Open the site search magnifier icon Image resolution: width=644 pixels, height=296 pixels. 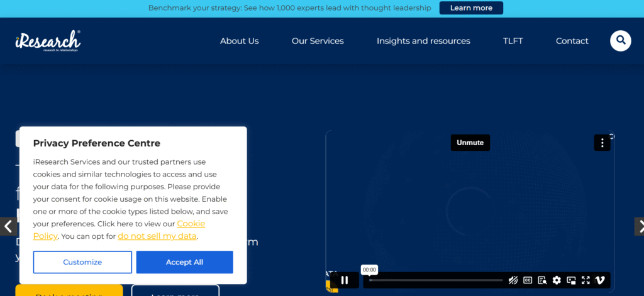(620, 41)
